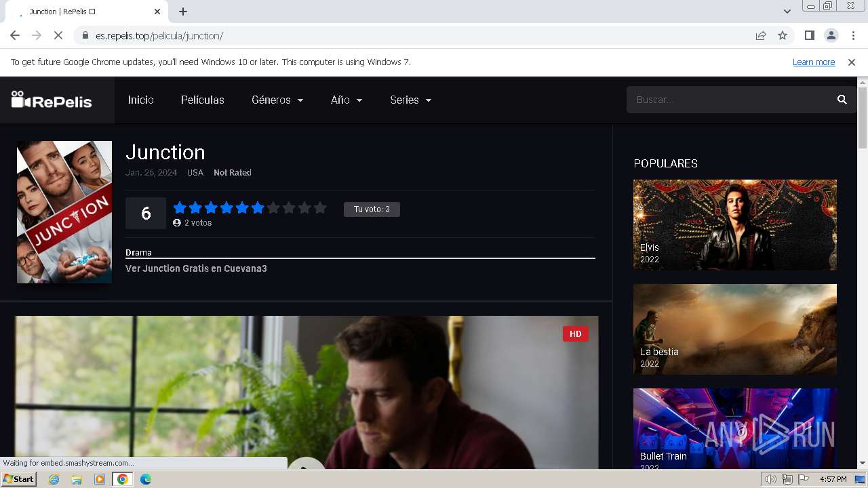Open the Películas section

[203, 100]
